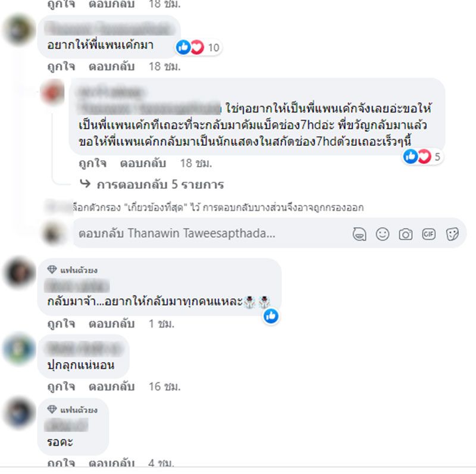This screenshot has width=476, height=474.
Task: Attach a photo using the camera icon
Action: click(x=406, y=234)
